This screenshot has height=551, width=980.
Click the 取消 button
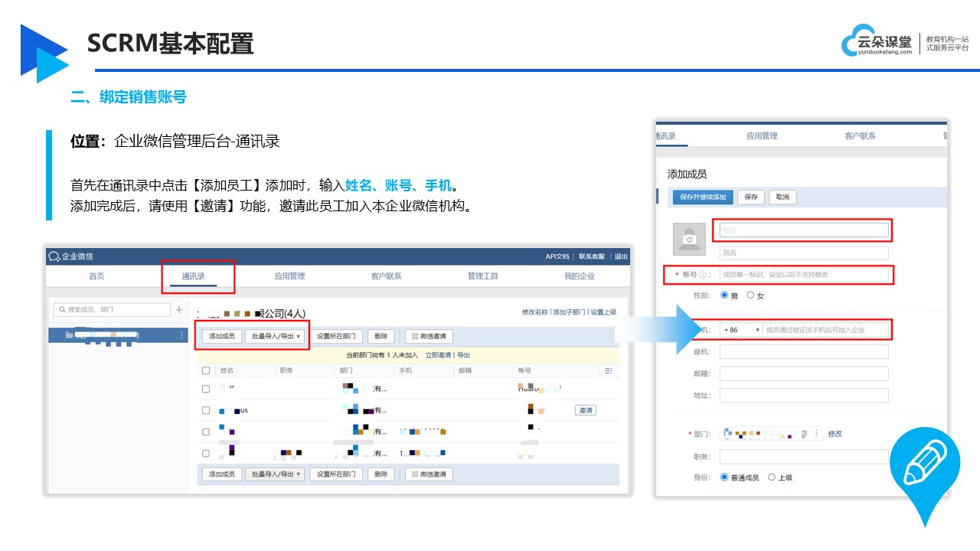(782, 197)
